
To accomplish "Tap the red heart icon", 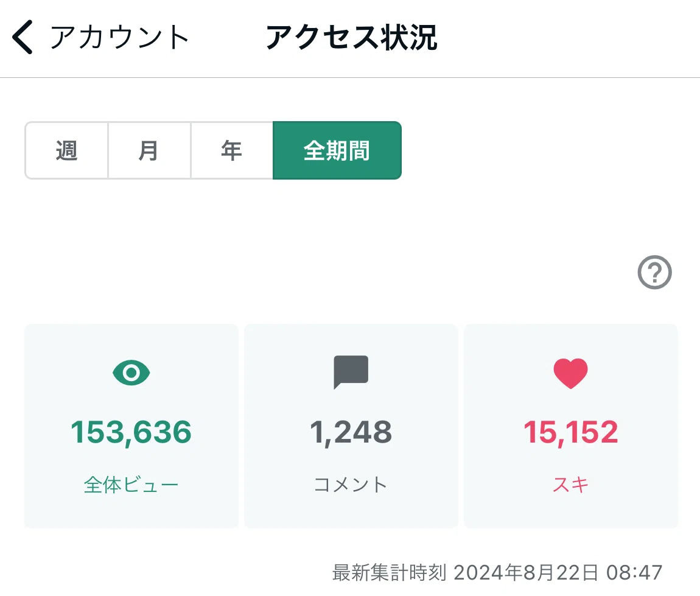I will pyautogui.click(x=570, y=373).
